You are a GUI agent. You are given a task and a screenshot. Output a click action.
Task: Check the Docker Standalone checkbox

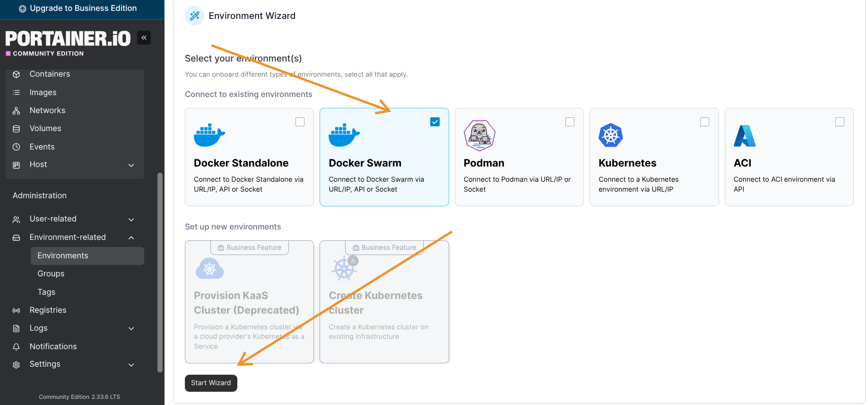tap(300, 122)
